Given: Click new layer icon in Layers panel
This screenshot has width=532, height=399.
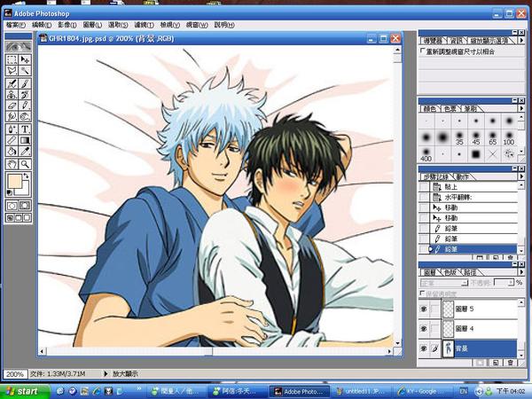Looking at the screenshot, I should pyautogui.click(x=496, y=363).
